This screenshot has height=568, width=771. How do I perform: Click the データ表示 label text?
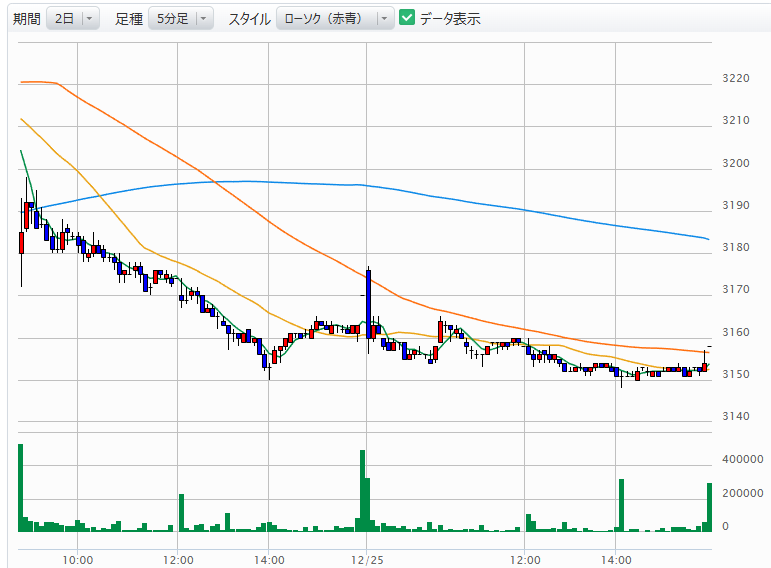pyautogui.click(x=450, y=19)
